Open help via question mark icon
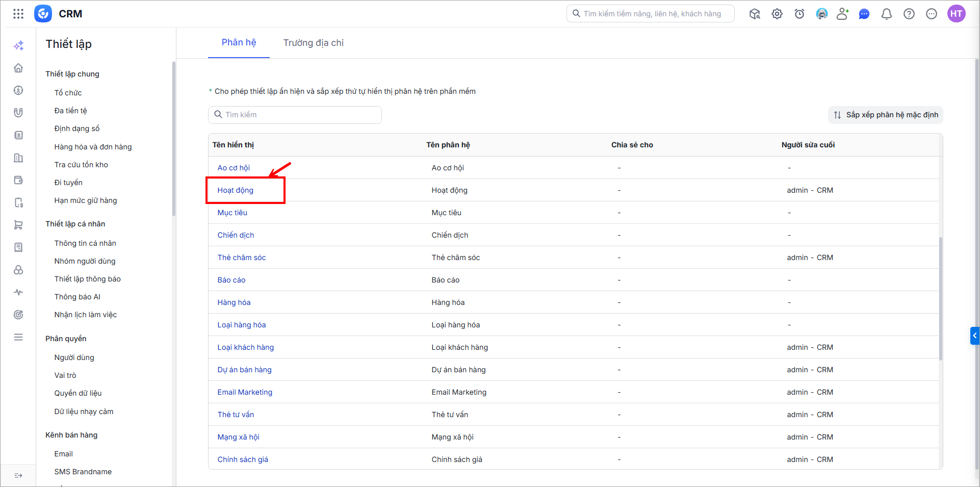This screenshot has height=487, width=980. tap(909, 14)
